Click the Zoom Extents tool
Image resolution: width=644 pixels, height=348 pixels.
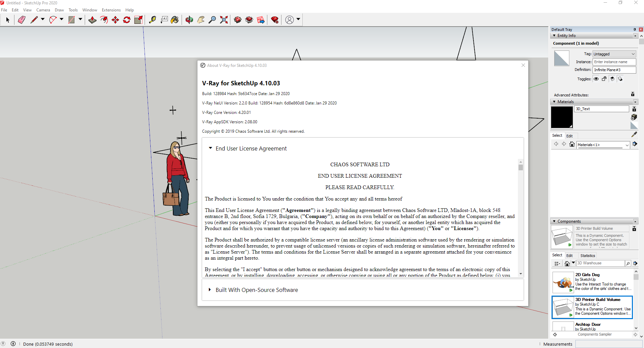pyautogui.click(x=224, y=20)
